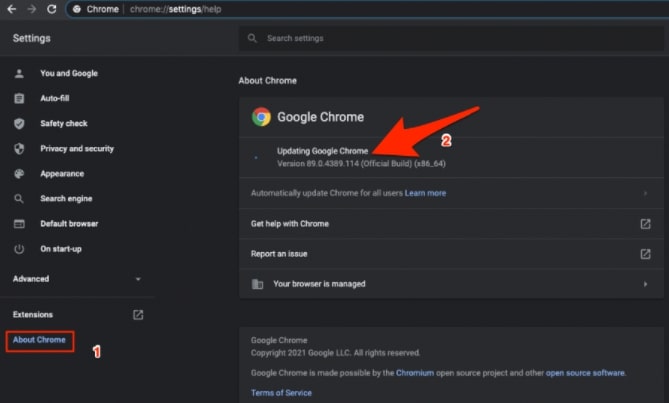Click the magnifier icon in Search settings
This screenshot has width=669, height=403.
tap(252, 38)
